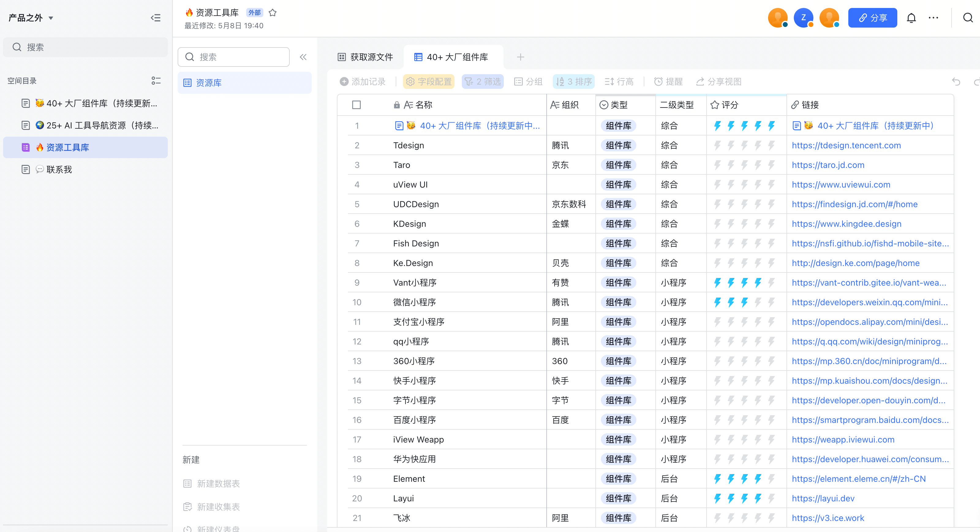Screen dimensions: 980x532
Task: Toggle the select-all checkbox in the header
Action: [x=356, y=105]
